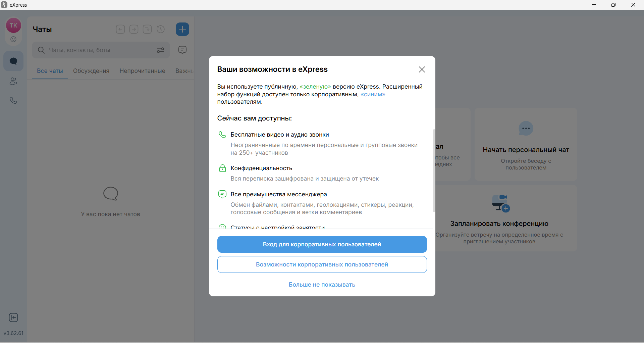Image resolution: width=644 pixels, height=343 pixels.
Task: Open the history clock icon
Action: 161,29
